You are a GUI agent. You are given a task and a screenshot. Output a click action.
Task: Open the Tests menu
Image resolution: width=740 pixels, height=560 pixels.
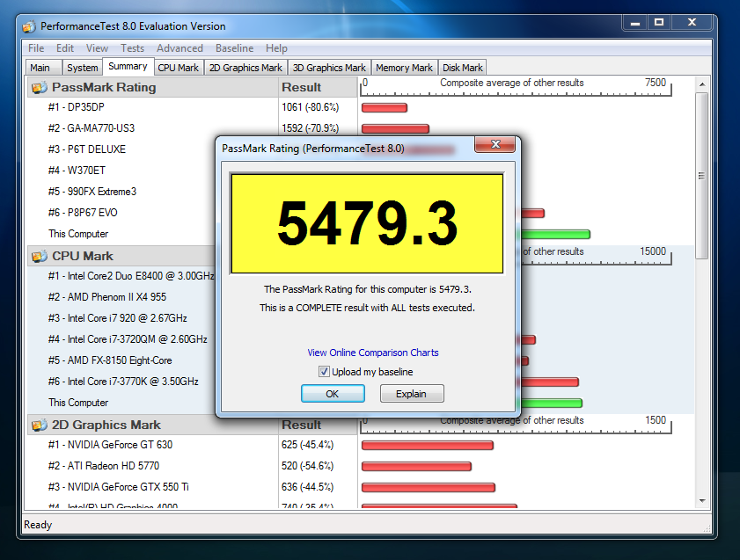pos(133,48)
